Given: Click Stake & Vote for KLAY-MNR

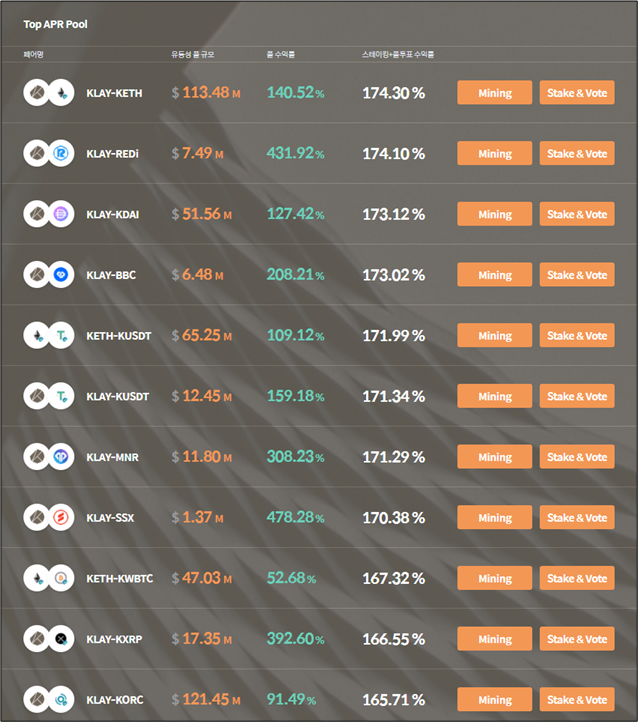Looking at the screenshot, I should click(x=577, y=457).
